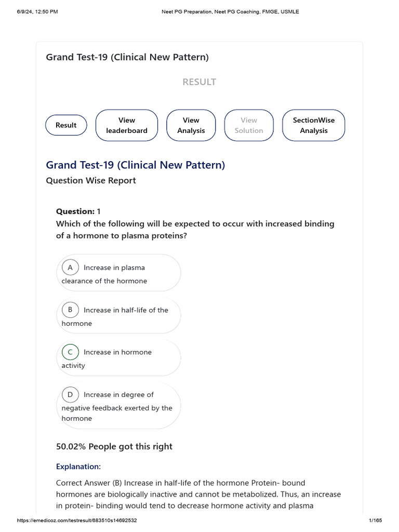Open SectionWise Analysis

click(x=314, y=125)
